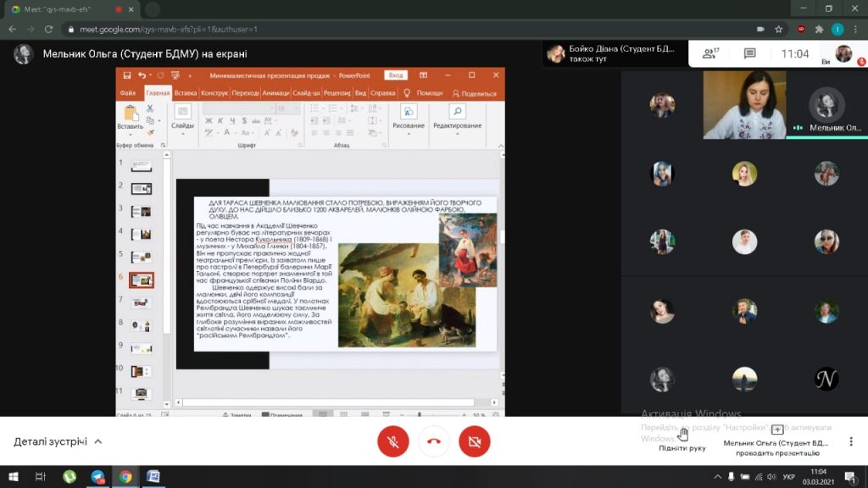Reload the Meet page in Chrome
The height and width of the screenshot is (488, 868).
tap(48, 30)
